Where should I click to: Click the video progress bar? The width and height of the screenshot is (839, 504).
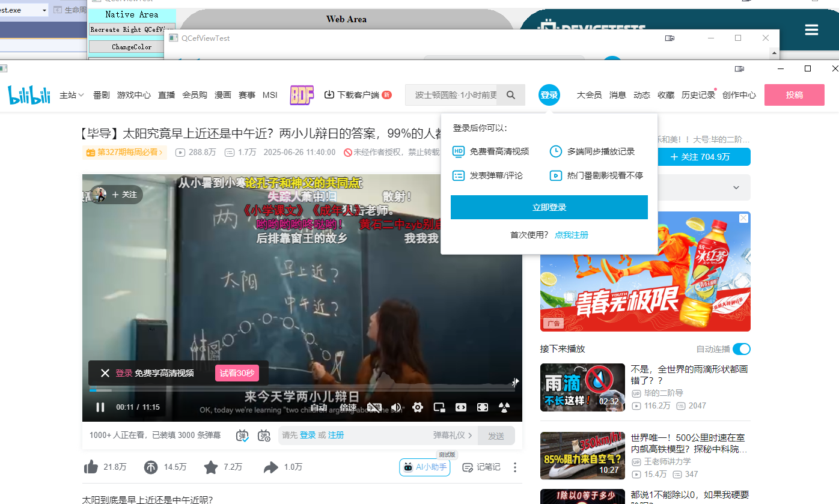click(240, 390)
